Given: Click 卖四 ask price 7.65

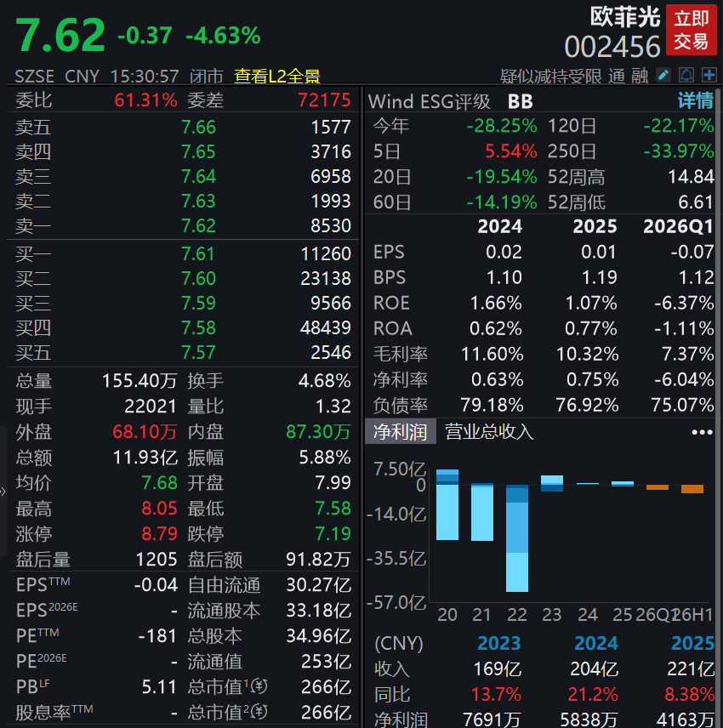Looking at the screenshot, I should 198,152.
